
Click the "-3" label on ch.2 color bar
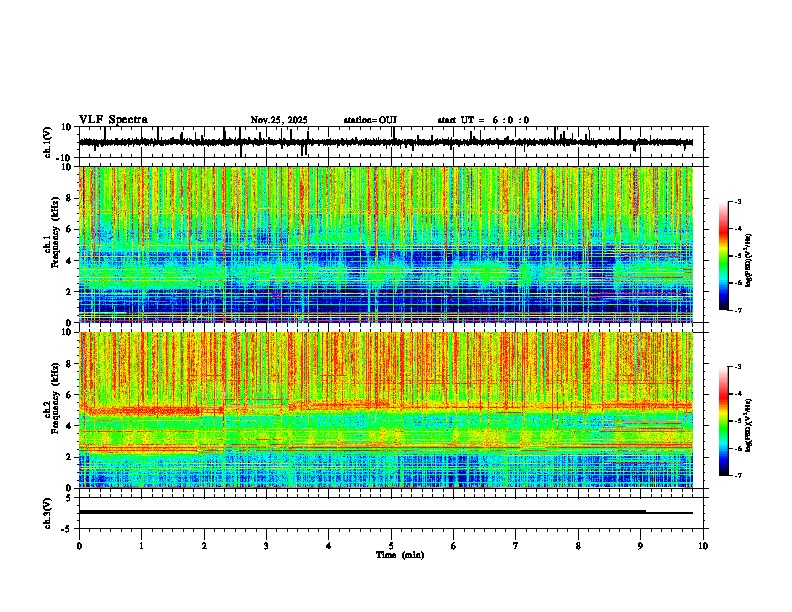tap(738, 367)
